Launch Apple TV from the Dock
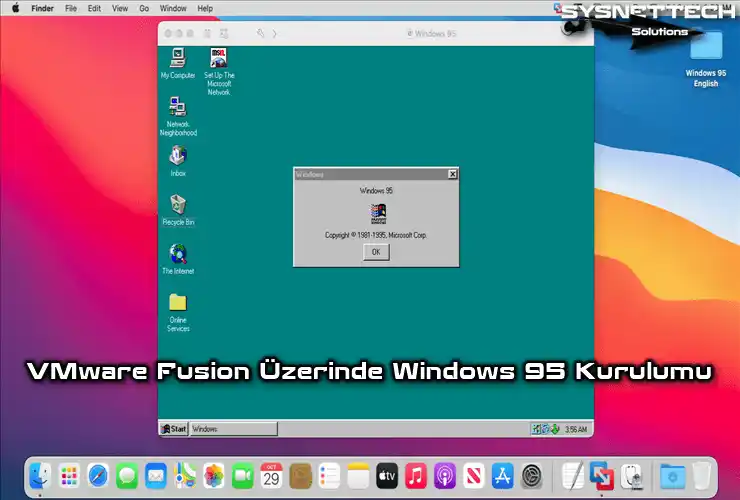 click(x=387, y=475)
